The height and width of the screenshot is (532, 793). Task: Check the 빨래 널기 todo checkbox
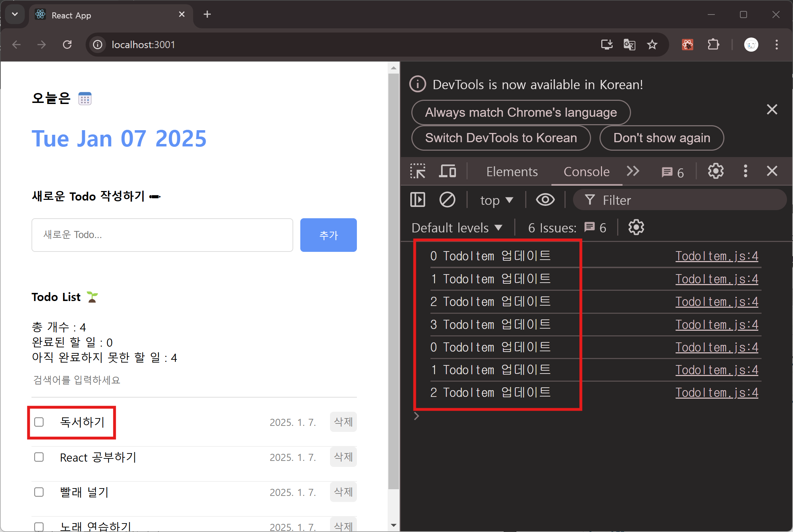pyautogui.click(x=39, y=492)
